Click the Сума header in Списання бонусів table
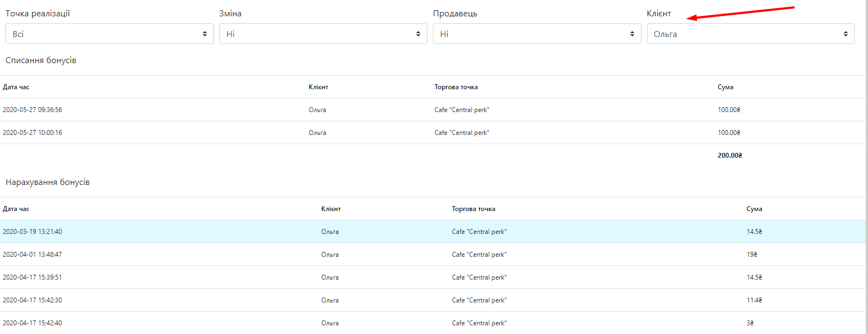 [x=725, y=87]
